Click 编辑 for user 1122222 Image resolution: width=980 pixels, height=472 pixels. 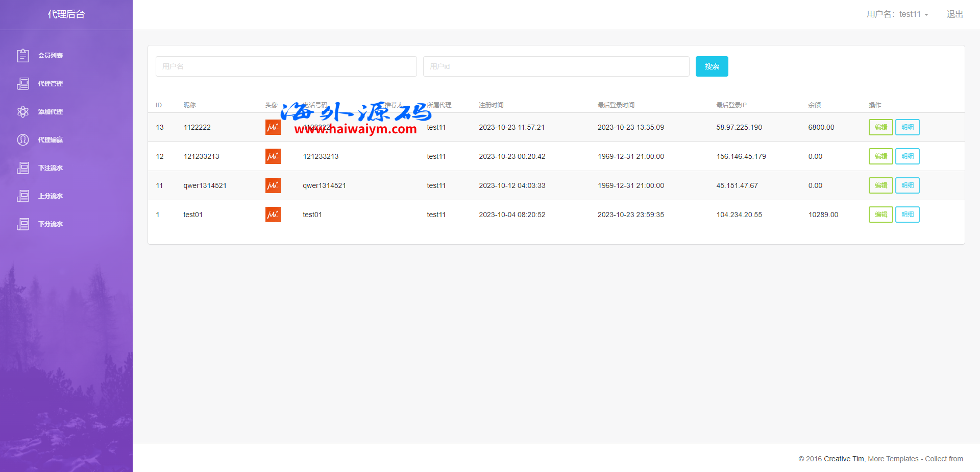pyautogui.click(x=880, y=127)
